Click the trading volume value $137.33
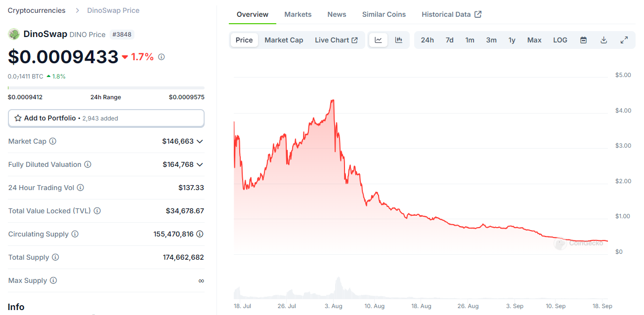 [x=191, y=188]
